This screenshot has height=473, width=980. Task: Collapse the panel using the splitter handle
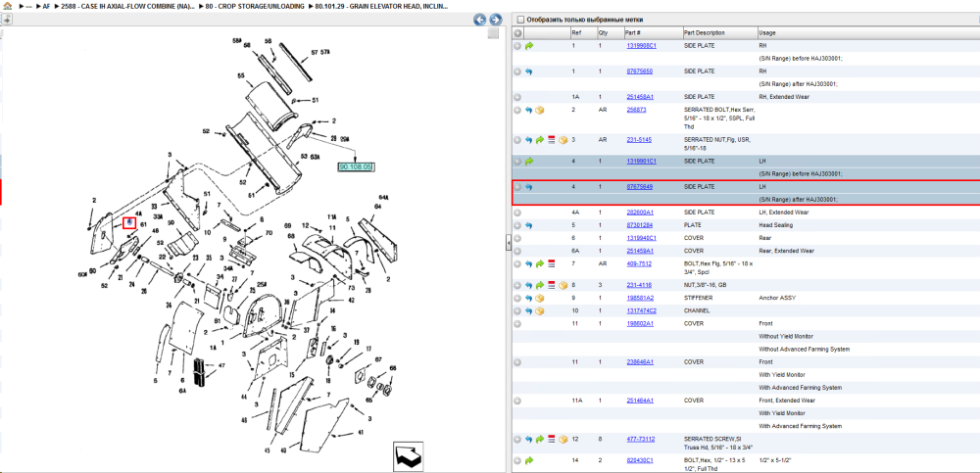pos(508,243)
